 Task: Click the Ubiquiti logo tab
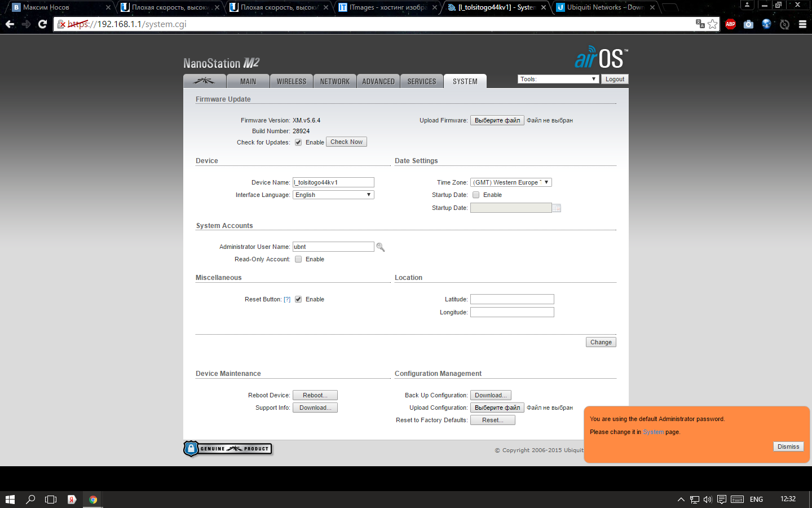click(204, 81)
